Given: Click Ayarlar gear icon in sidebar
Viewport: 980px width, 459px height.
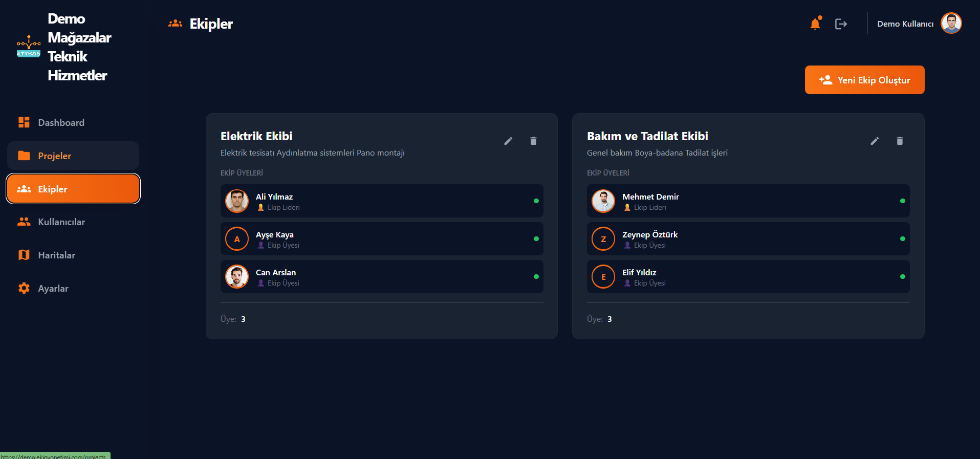Looking at the screenshot, I should click(24, 288).
